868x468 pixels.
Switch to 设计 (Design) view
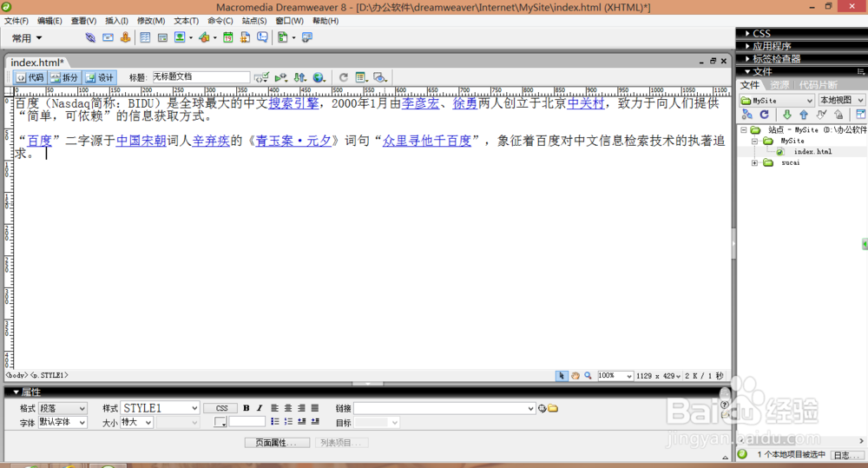coord(100,77)
